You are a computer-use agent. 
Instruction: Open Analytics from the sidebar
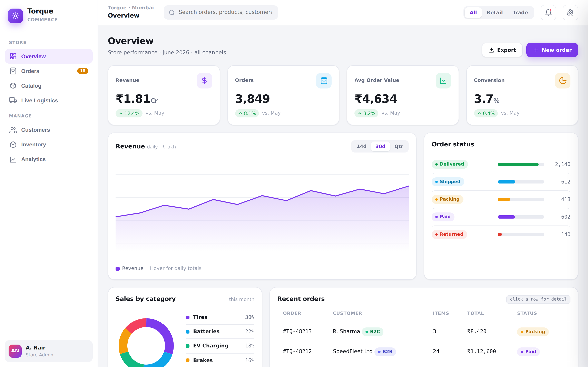tap(49, 159)
